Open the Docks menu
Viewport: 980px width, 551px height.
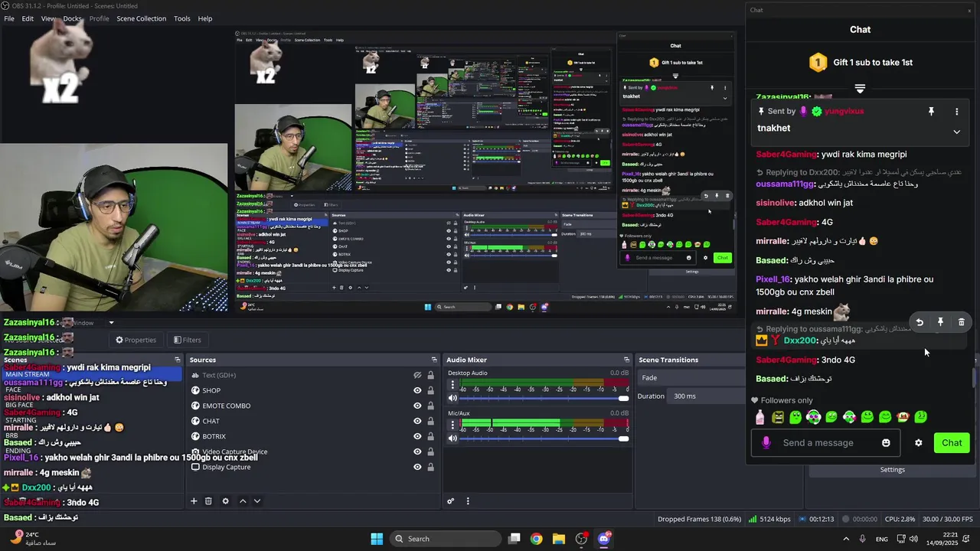point(72,18)
